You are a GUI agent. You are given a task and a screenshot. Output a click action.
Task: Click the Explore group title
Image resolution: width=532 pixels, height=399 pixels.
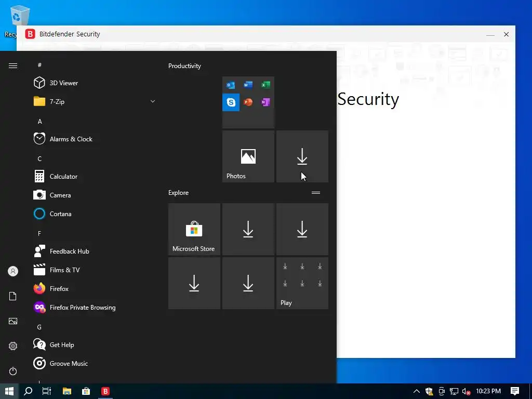tap(179, 192)
